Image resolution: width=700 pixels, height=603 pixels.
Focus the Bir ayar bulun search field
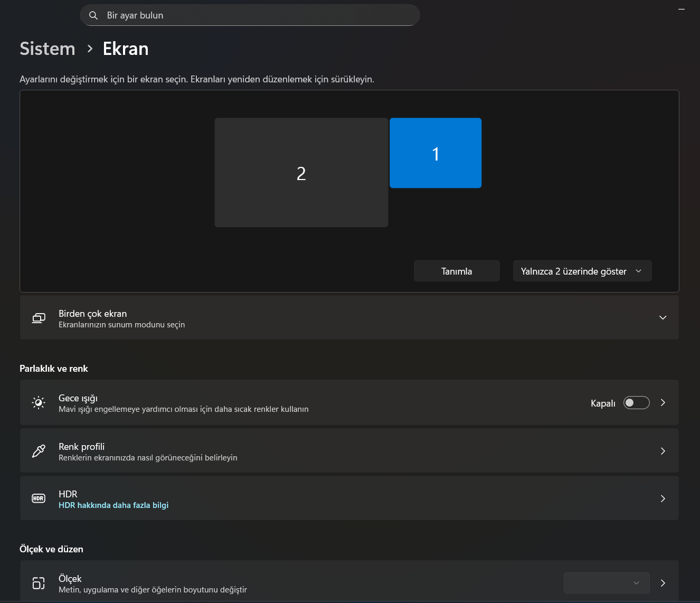pyautogui.click(x=250, y=15)
